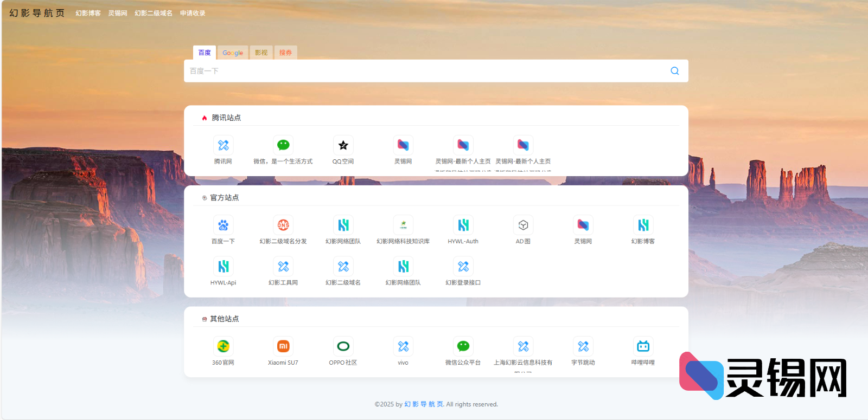Click the 官方站点 section heading

(225, 198)
